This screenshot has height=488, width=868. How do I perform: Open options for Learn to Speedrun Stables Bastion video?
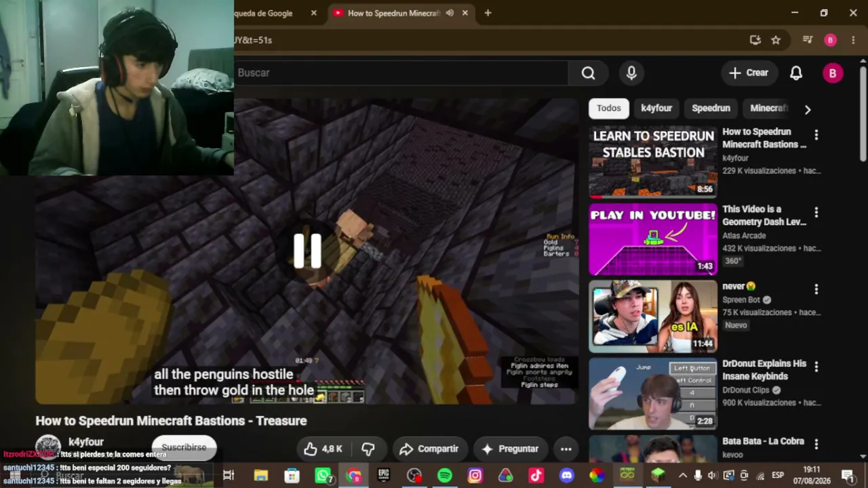pos(816,136)
